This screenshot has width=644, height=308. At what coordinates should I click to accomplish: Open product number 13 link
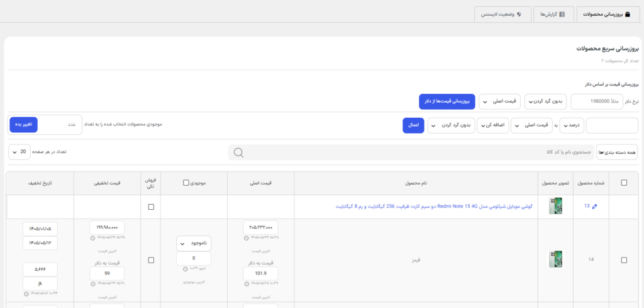pos(587,206)
